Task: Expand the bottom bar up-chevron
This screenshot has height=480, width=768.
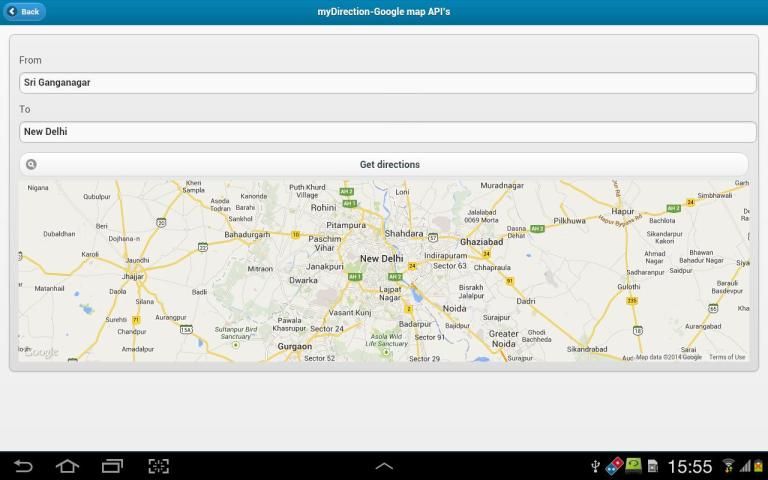Action: pos(384,466)
